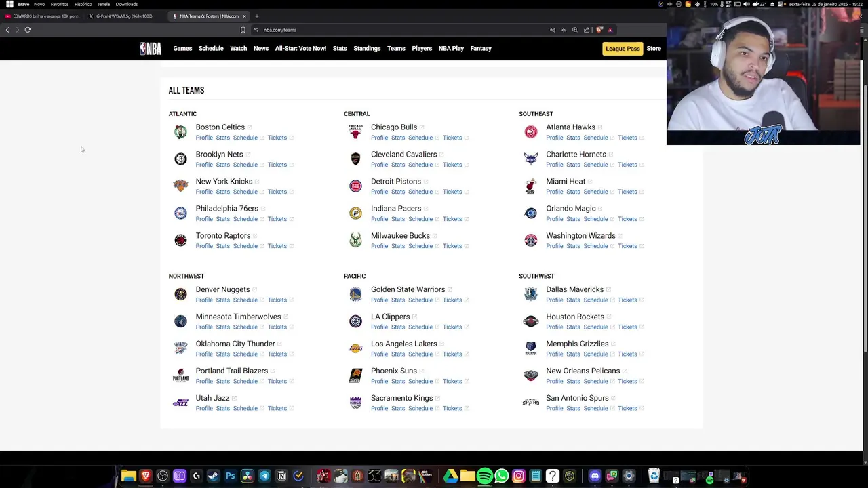Click the Golden State Warriors logo
Viewport: 868px width, 488px height.
(355, 294)
